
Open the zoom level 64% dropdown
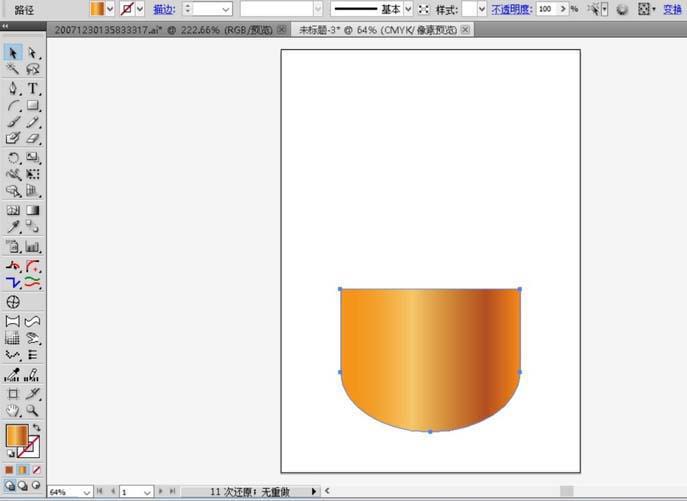(85, 492)
